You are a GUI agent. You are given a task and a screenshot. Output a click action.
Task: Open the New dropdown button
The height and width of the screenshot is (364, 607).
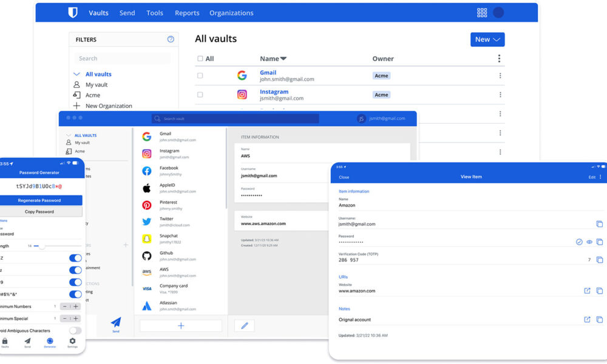pyautogui.click(x=487, y=39)
